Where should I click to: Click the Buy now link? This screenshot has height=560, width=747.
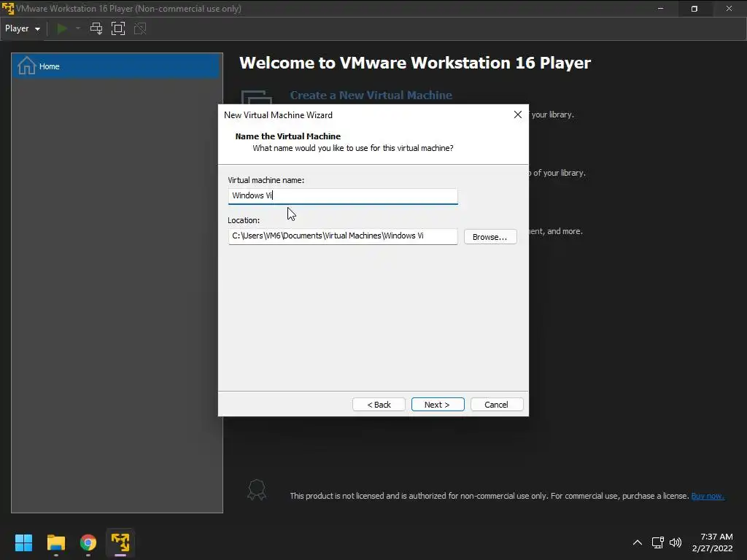pyautogui.click(x=708, y=496)
